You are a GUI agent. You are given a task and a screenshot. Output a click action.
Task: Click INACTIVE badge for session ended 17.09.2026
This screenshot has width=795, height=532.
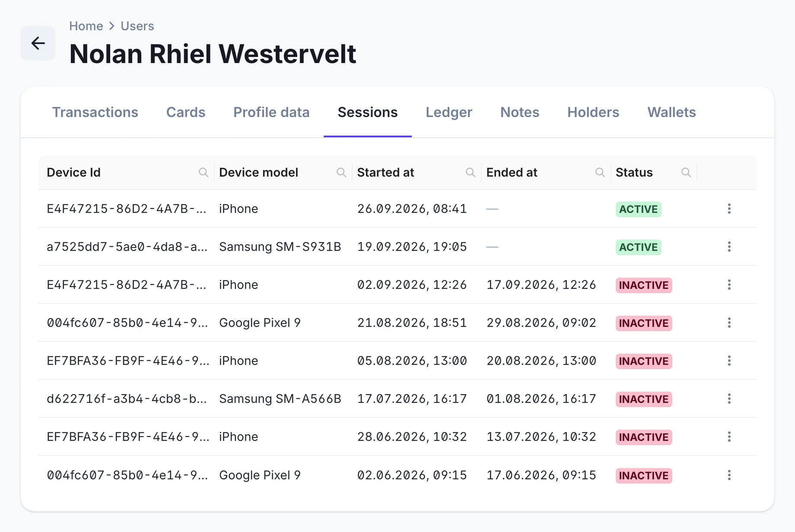(x=643, y=285)
